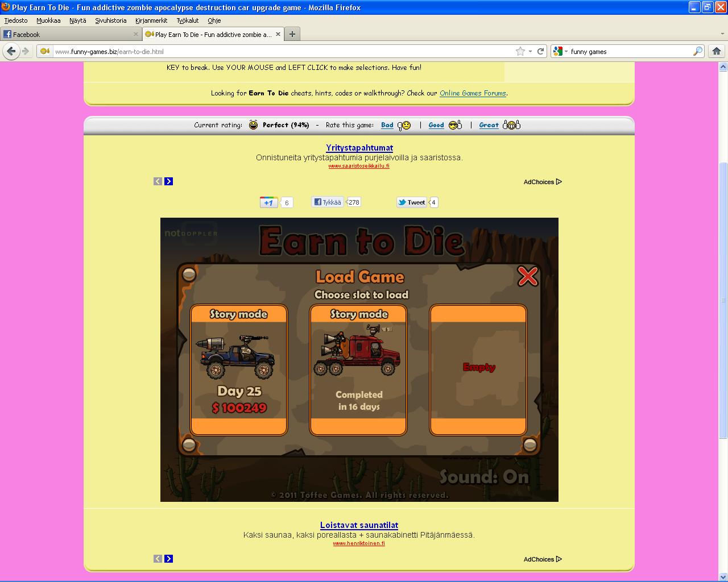Open the Yritystapahtumat ad link
The width and height of the screenshot is (728, 582).
click(x=359, y=148)
